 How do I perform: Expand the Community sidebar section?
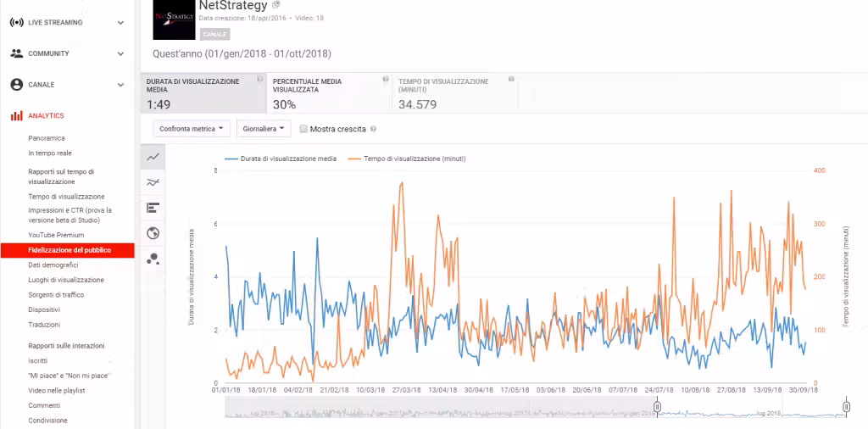coord(67,53)
